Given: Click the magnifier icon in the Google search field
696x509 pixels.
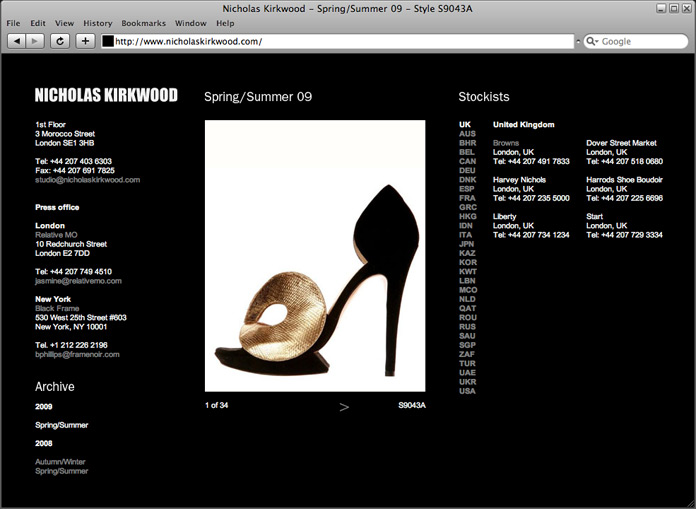Looking at the screenshot, I should pos(592,41).
